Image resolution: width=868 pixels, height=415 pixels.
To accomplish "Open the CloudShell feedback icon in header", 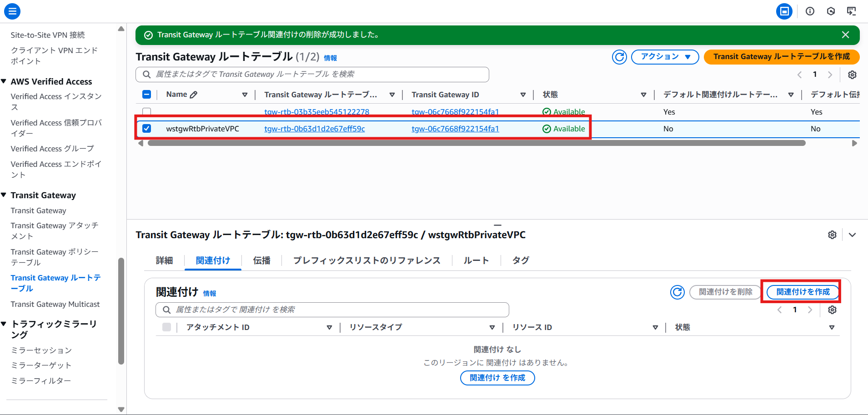I will click(x=852, y=11).
